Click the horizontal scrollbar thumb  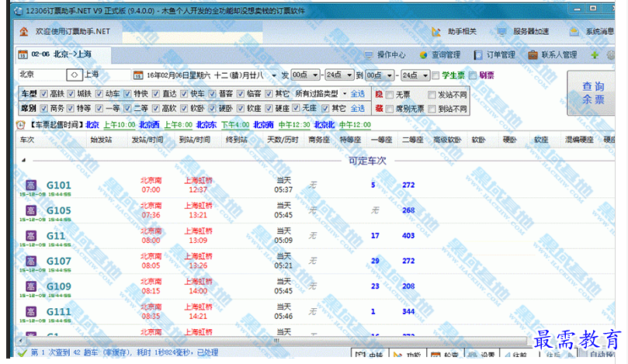(276, 341)
